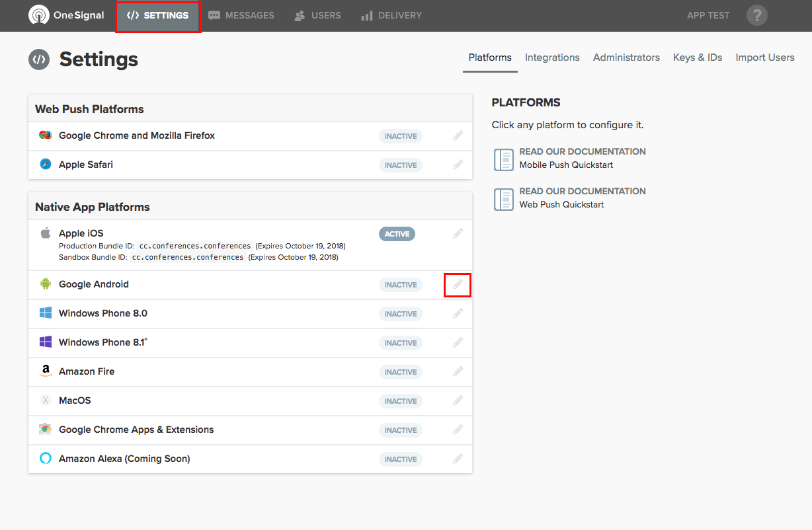Screen dimensions: 812x530
Task: Click the Mobile Push Quickstart document icon
Action: pyautogui.click(x=504, y=159)
